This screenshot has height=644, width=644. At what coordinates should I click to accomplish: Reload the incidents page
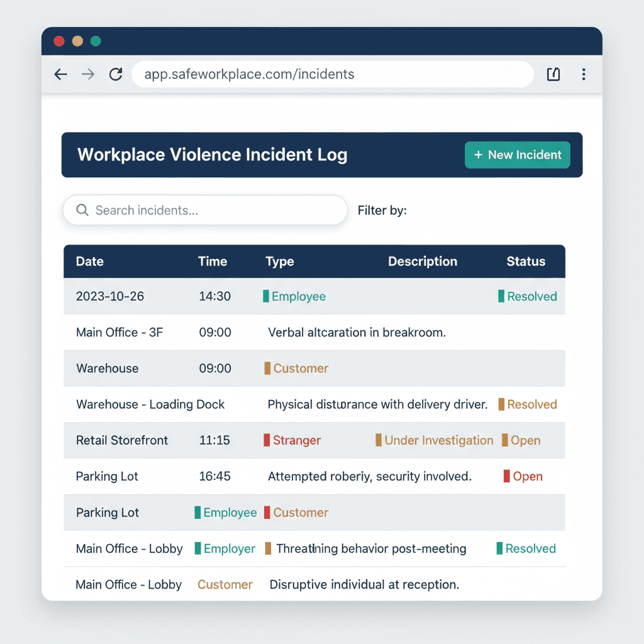[116, 74]
